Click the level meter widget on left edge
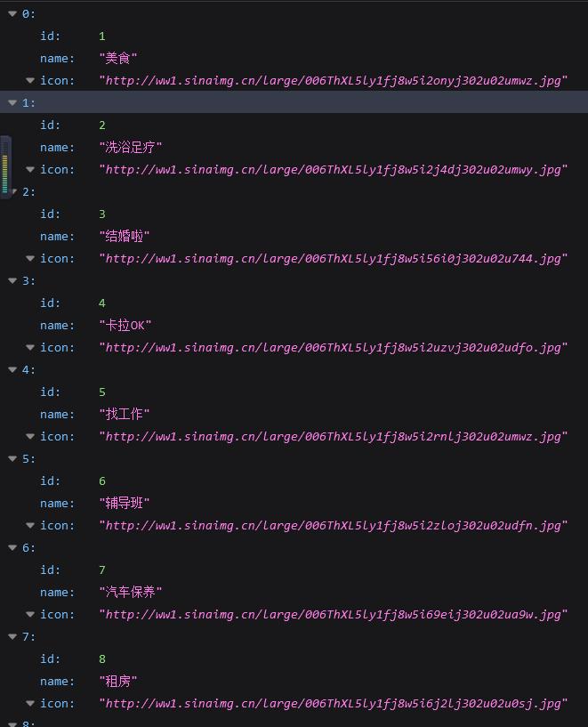 tap(5, 166)
